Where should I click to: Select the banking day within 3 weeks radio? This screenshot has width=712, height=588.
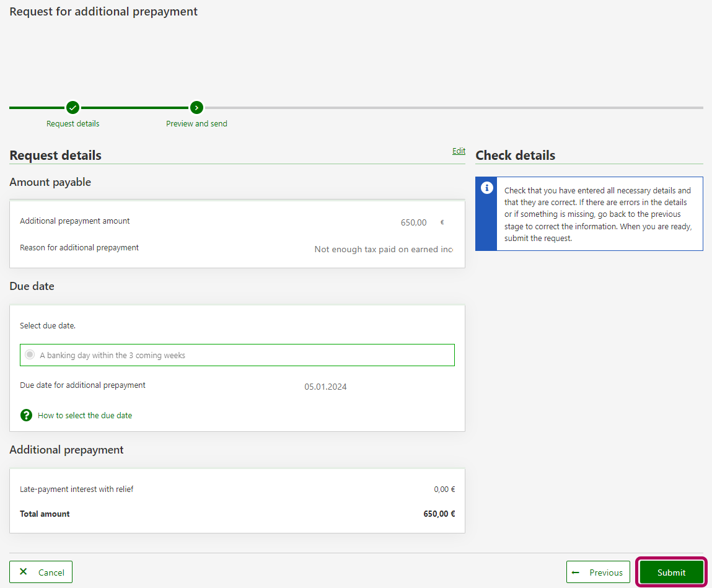30,355
